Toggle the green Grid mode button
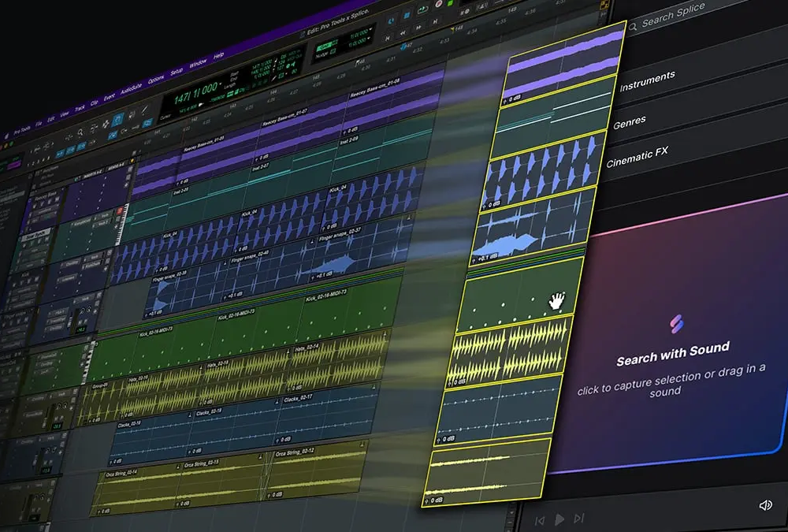Image resolution: width=788 pixels, height=532 pixels. [x=325, y=47]
